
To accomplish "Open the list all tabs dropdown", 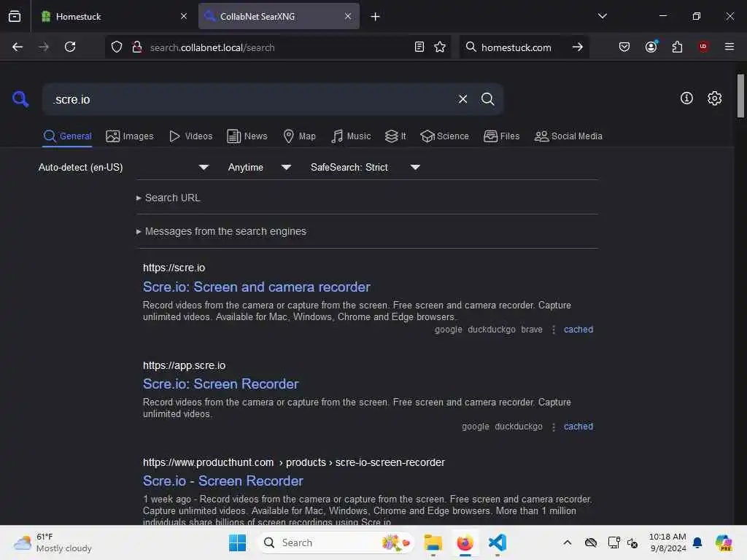I will 602,16.
